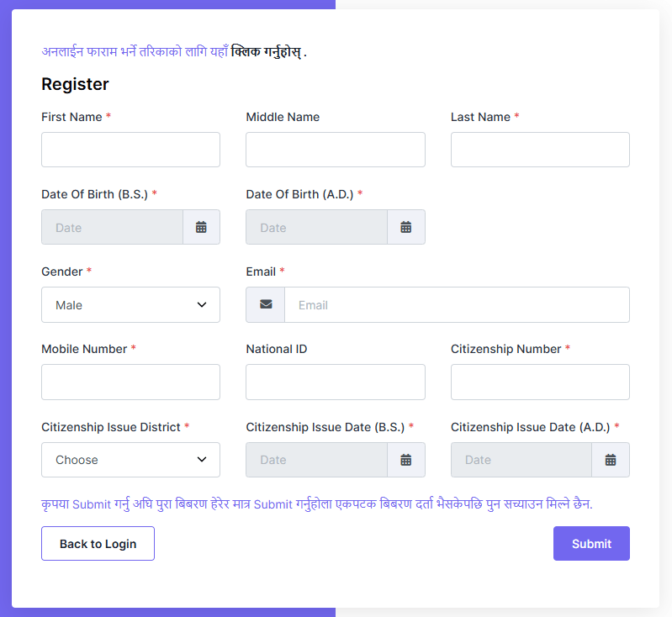This screenshot has width=672, height=617.
Task: Click the First Name input field
Action: coord(130,150)
